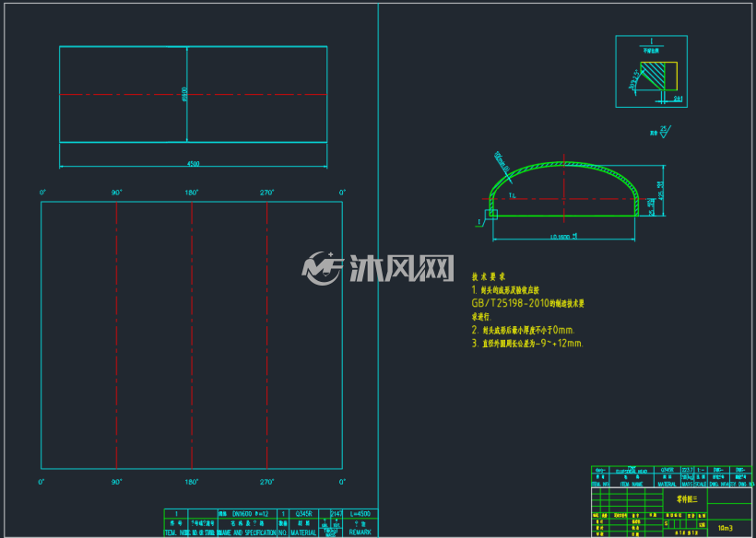
Task: Select the 10m3 cell in the title block
Action: [x=724, y=528]
